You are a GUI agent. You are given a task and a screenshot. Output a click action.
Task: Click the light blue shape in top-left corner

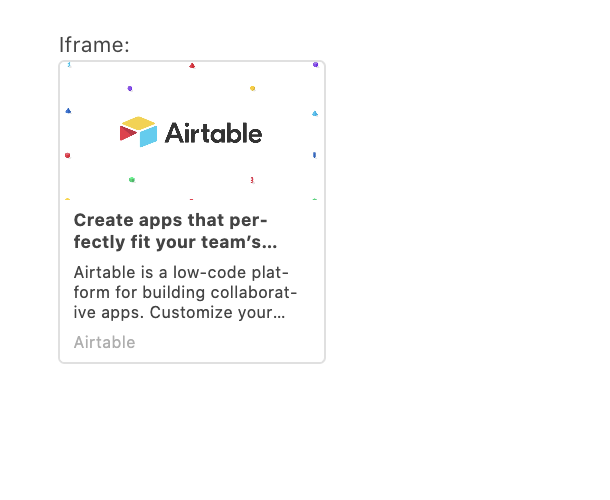click(69, 65)
